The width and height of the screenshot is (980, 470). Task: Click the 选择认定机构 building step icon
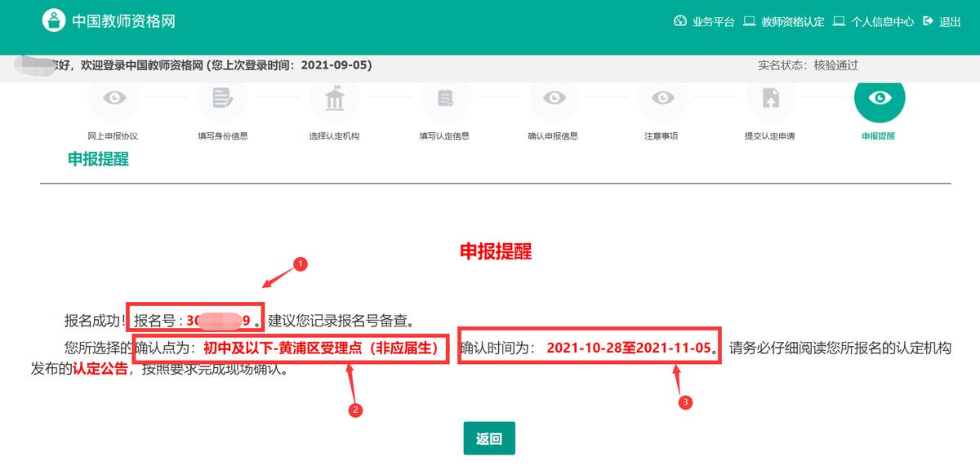pos(334,98)
